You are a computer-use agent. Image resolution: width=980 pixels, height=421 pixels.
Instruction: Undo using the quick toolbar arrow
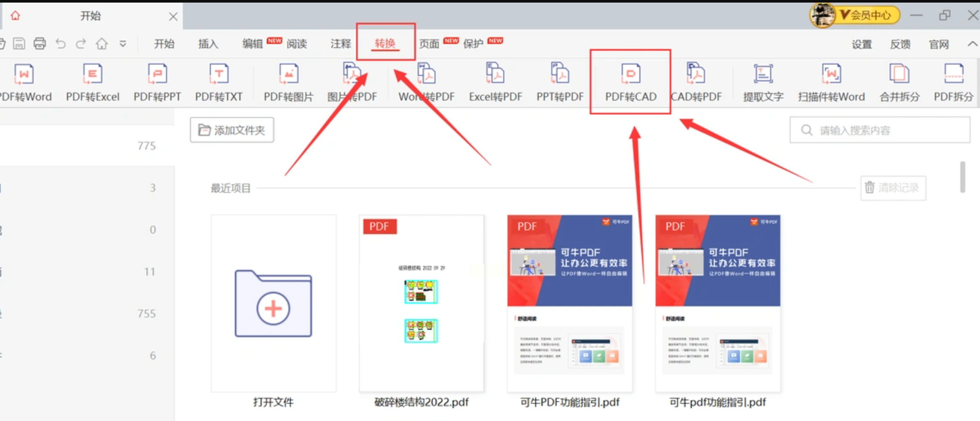coord(61,43)
